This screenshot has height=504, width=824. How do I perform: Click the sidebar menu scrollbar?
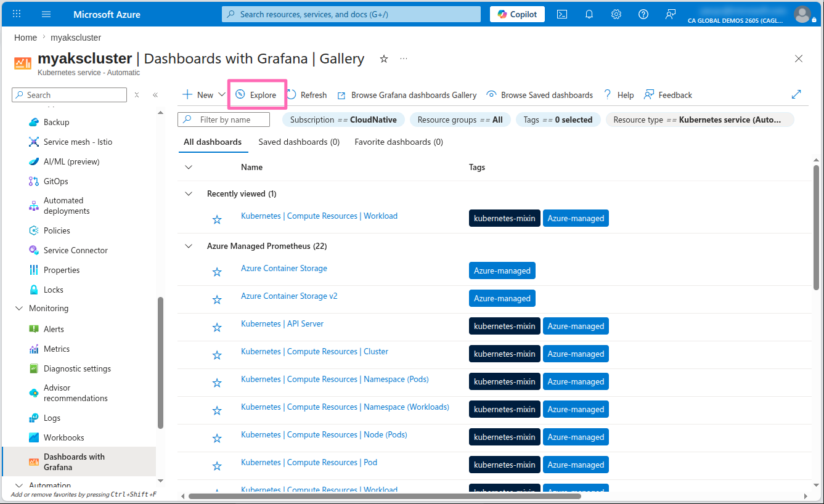tap(160, 362)
